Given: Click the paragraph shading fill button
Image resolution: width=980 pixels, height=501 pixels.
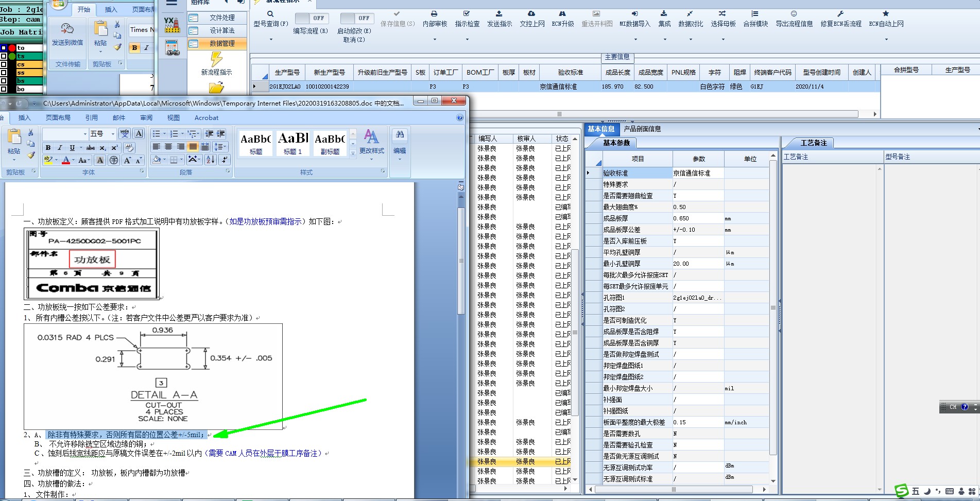Looking at the screenshot, I should (157, 160).
